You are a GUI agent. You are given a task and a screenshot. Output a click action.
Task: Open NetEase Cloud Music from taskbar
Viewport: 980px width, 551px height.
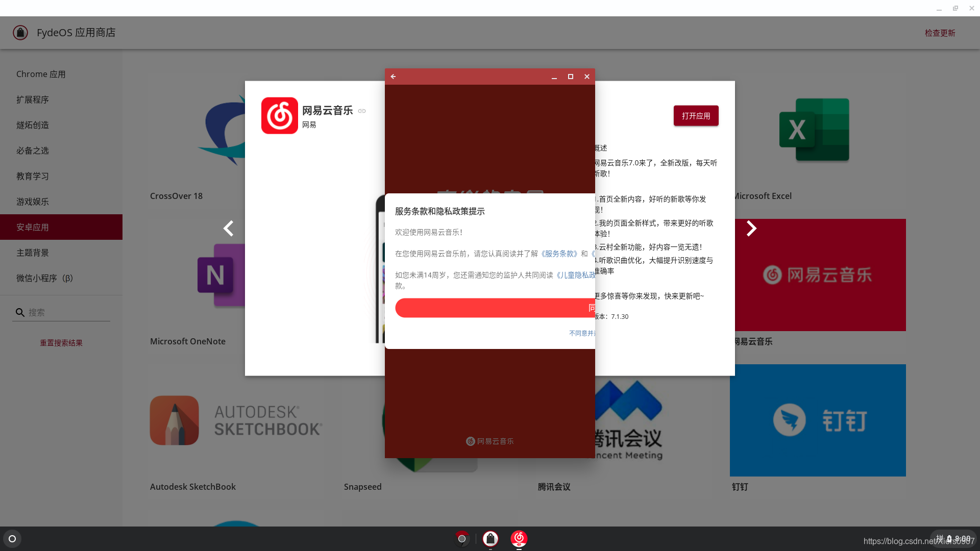[x=519, y=538]
